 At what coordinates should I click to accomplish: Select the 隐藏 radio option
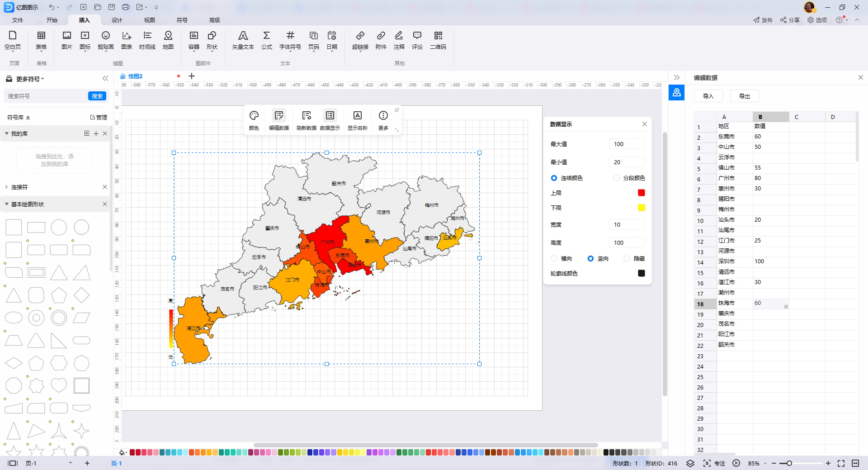click(627, 259)
